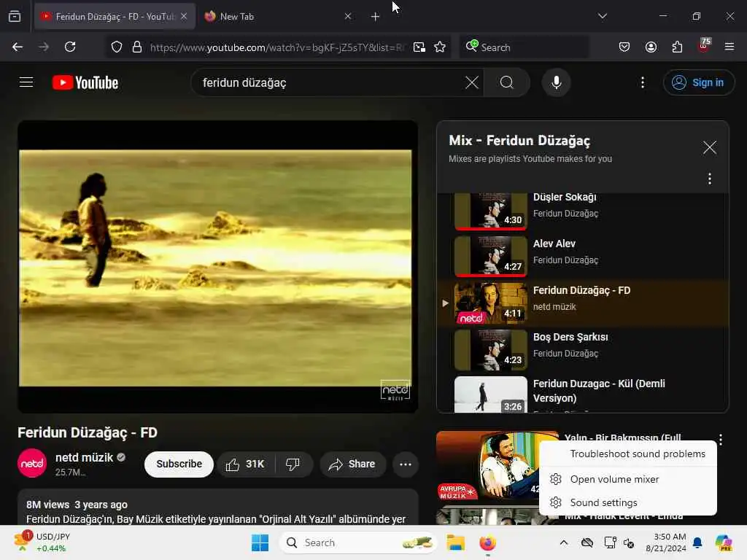Click the YouTube search magnifier button

[x=507, y=82]
